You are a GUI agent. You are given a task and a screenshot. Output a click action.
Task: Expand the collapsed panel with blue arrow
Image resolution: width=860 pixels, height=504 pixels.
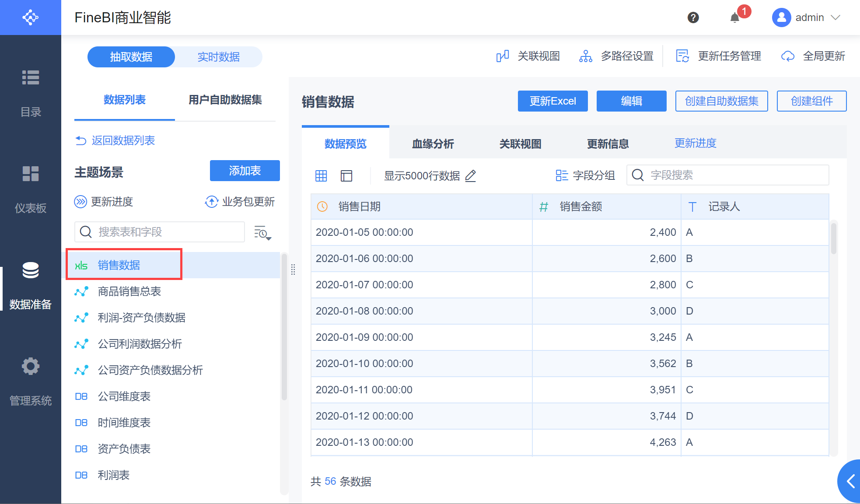[x=850, y=482]
